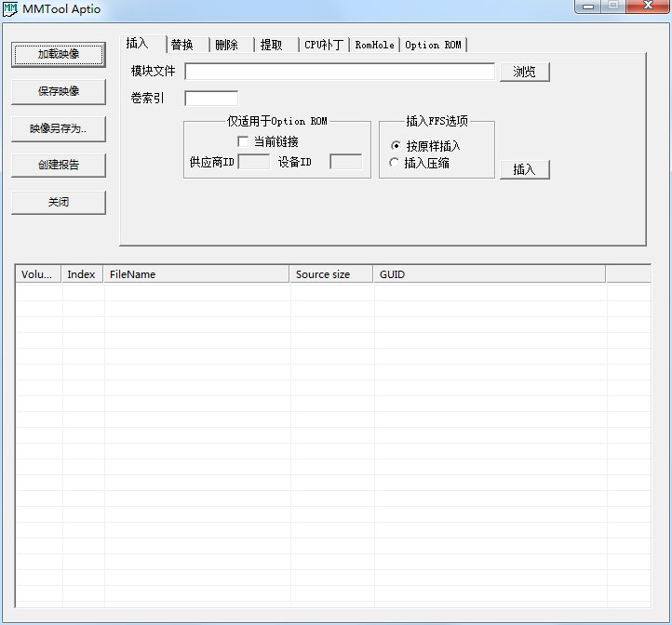Select the 插入 tab
The height and width of the screenshot is (625, 672).
point(142,44)
